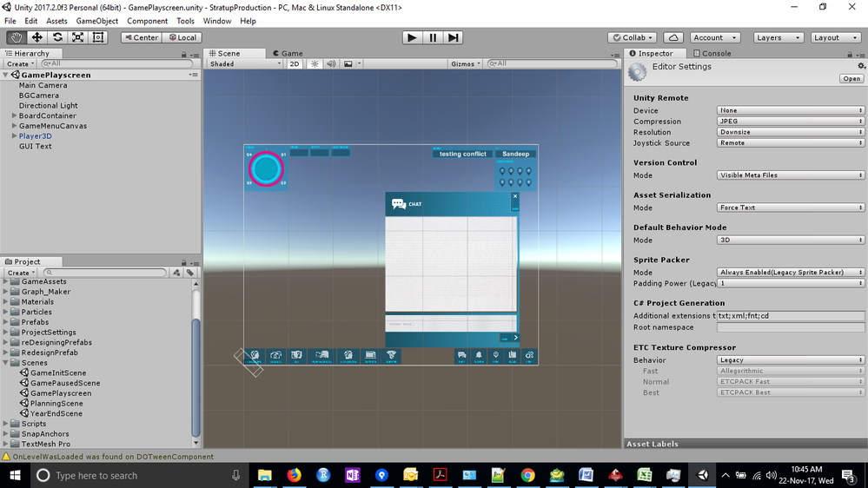This screenshot has width=868, height=488.
Task: Open Google Chrome from the taskbar
Action: [527, 475]
